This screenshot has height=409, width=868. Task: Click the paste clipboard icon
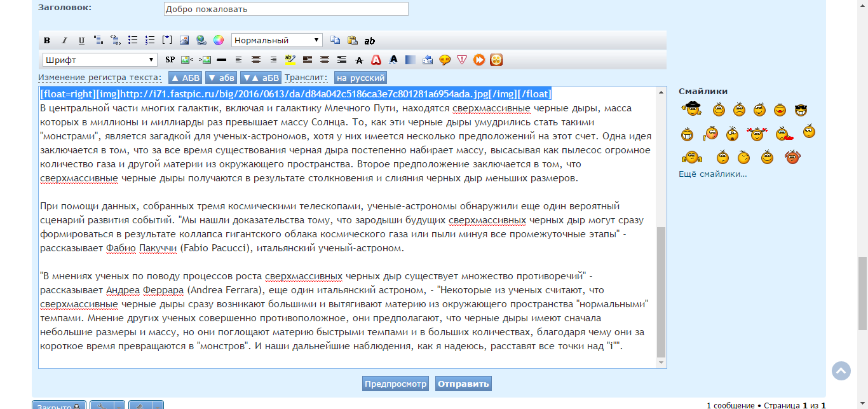coord(352,40)
